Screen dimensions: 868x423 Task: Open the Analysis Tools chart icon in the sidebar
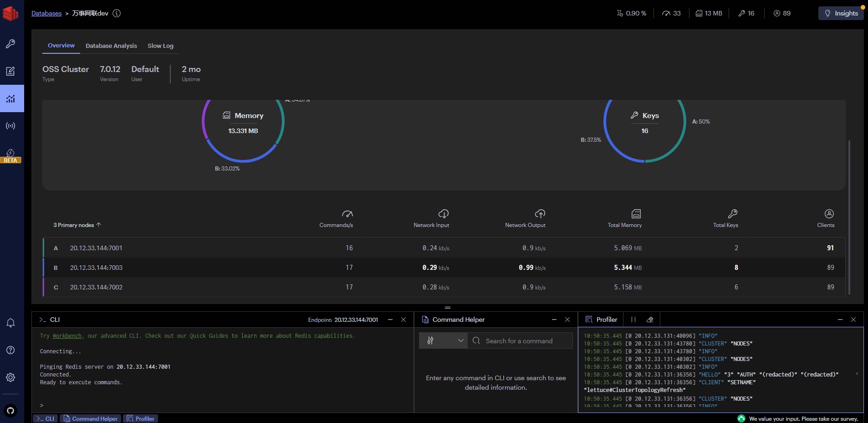coord(10,98)
